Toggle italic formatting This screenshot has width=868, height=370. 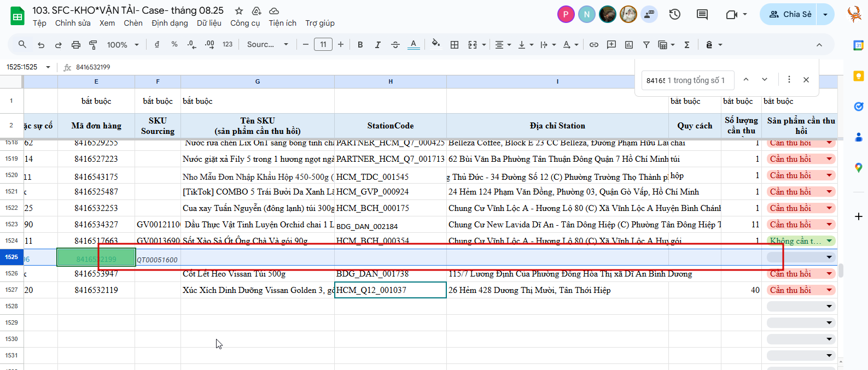pos(378,45)
